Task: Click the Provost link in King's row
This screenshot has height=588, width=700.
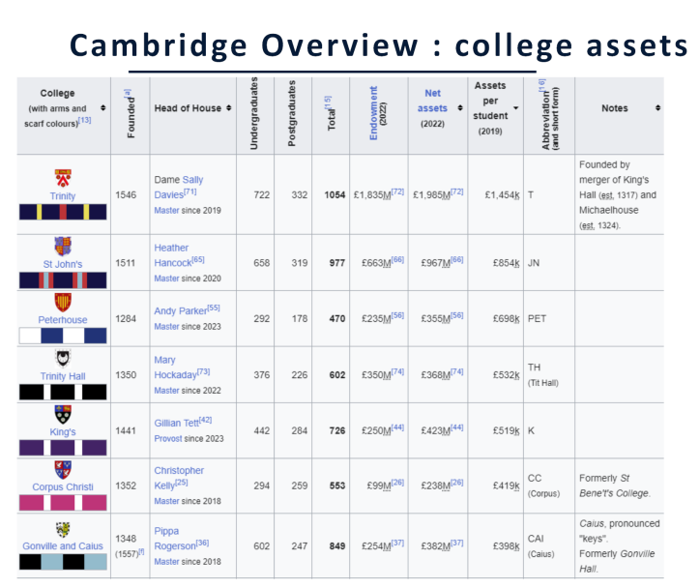Action: coord(170,438)
